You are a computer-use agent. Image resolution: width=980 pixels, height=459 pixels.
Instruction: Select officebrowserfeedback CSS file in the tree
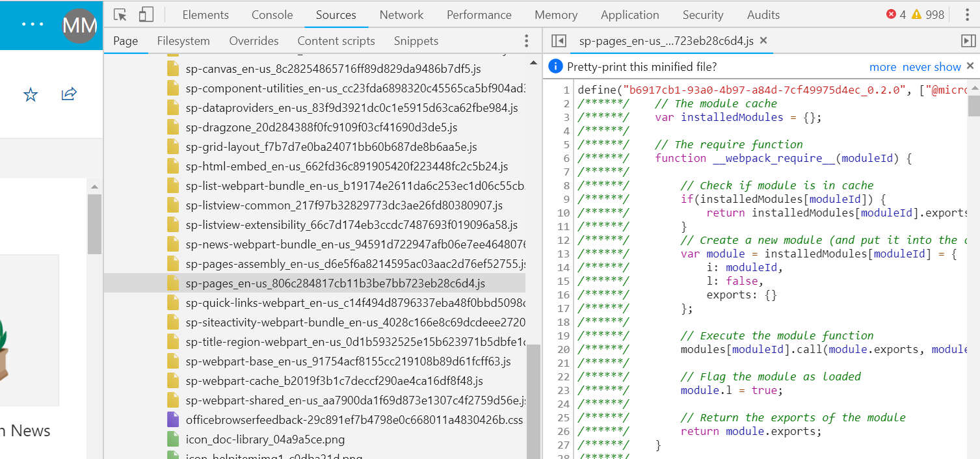coord(353,419)
